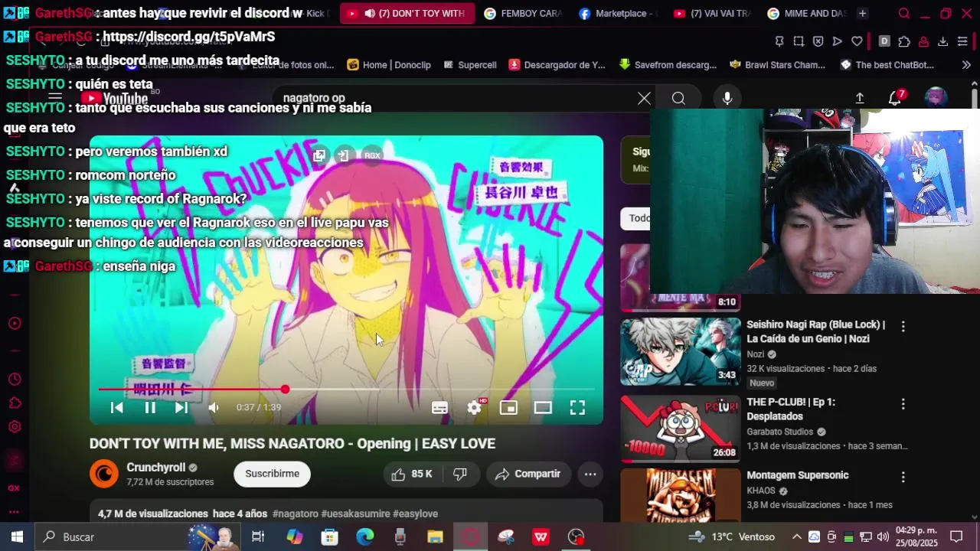Screen dimensions: 980x551
Task: Open the pin icon in address bar
Action: point(779,41)
